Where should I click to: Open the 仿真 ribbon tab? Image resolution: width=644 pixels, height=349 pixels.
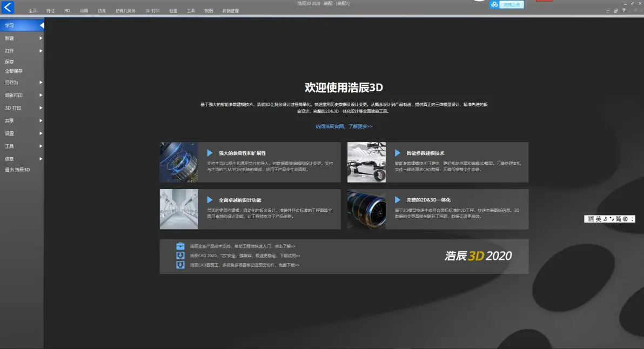pos(102,11)
